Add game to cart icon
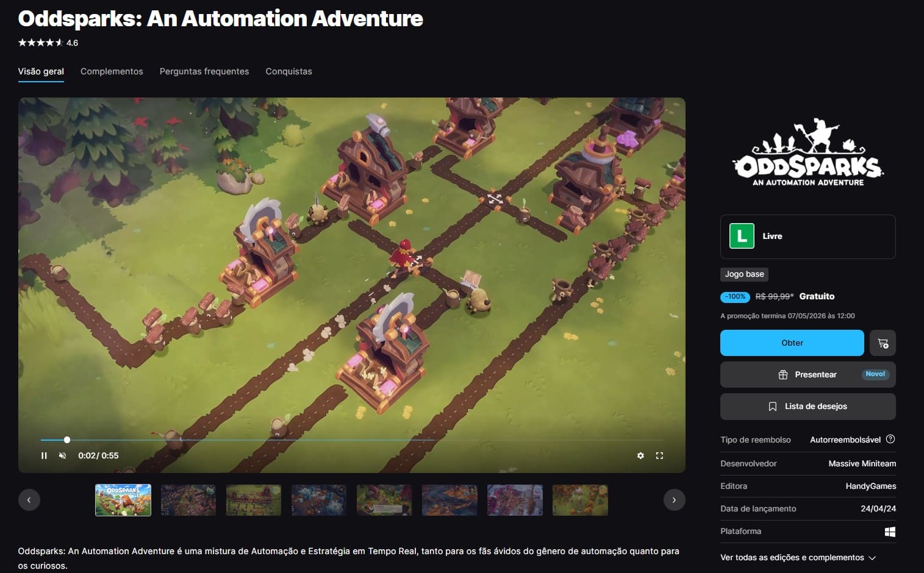Viewport: 924px width, 573px height. click(883, 343)
